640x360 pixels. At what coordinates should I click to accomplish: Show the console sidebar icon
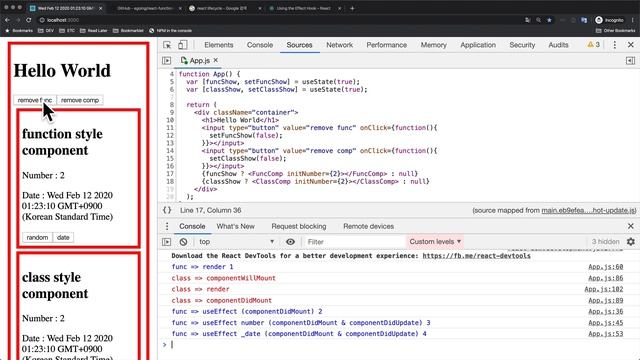pyautogui.click(x=167, y=242)
